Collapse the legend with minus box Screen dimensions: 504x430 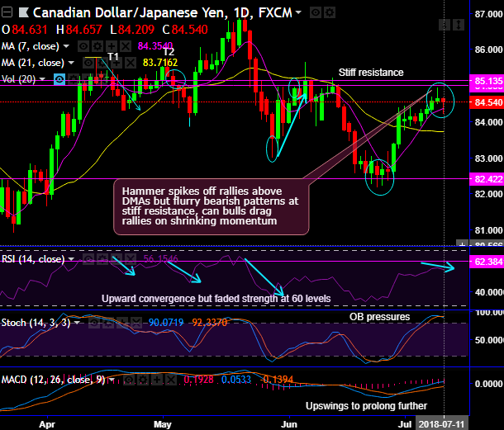7,12
